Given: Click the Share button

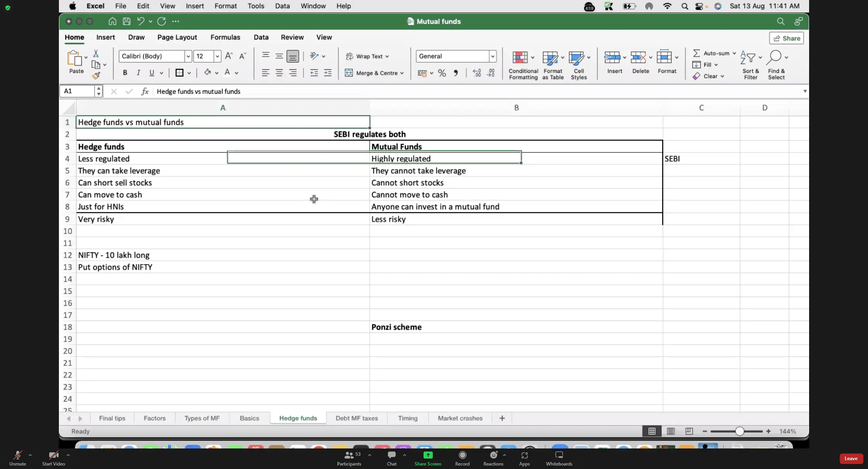Looking at the screenshot, I should click(787, 38).
